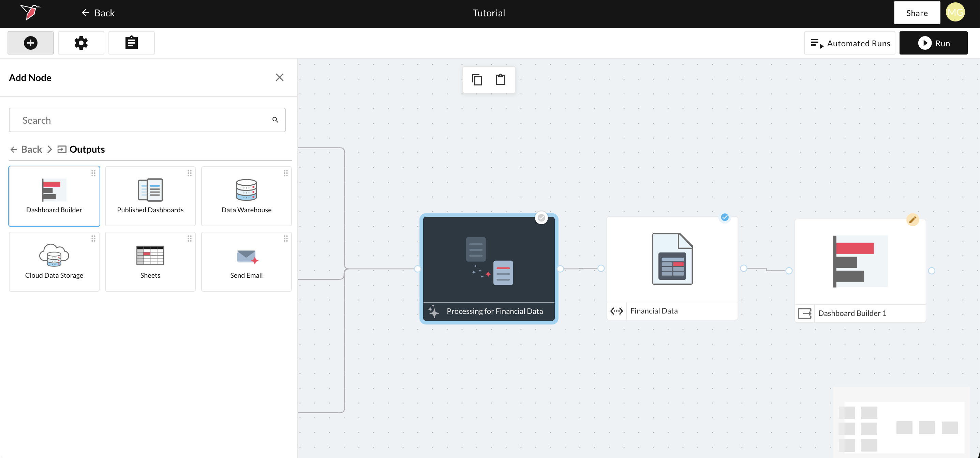The image size is (980, 458).
Task: Click the paste node icon
Action: point(500,80)
